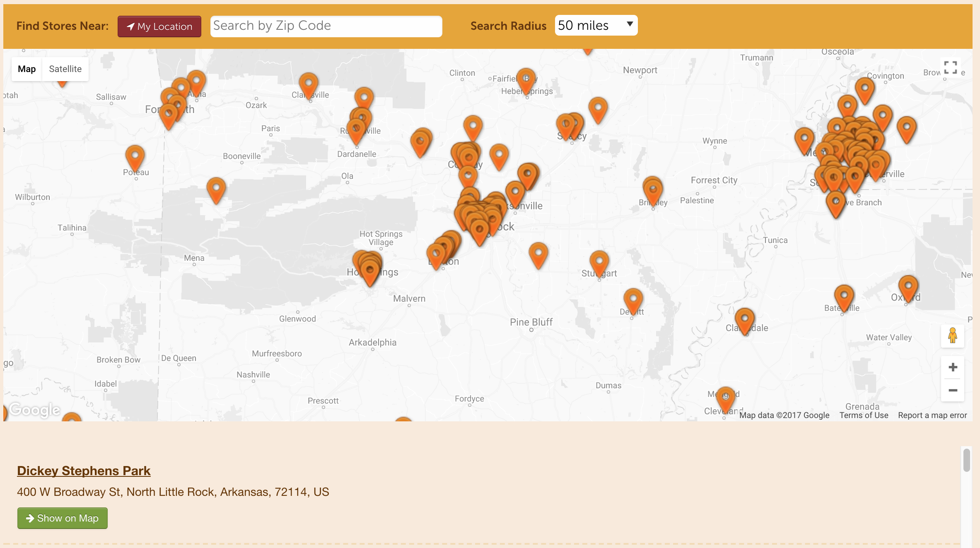The height and width of the screenshot is (548, 980).
Task: Click the Search by Zip Code field
Action: tap(326, 26)
